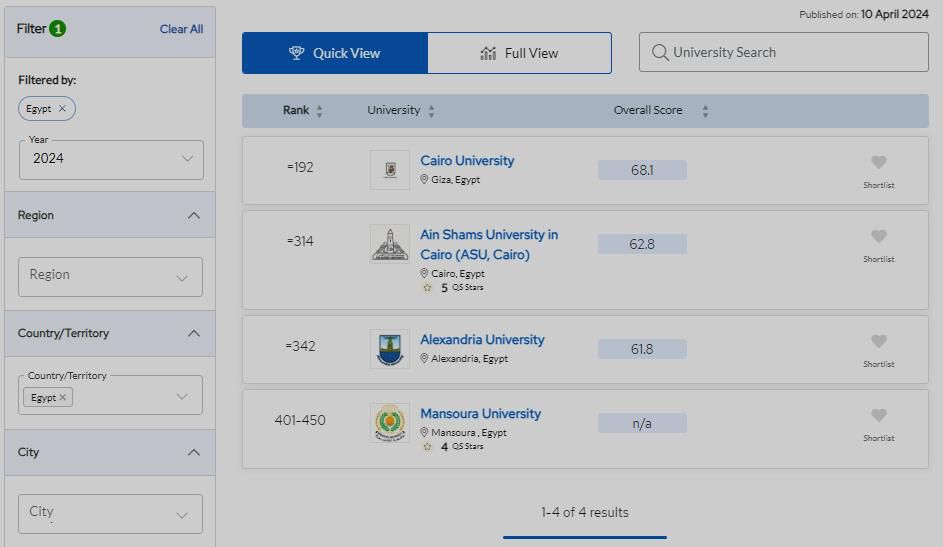Image resolution: width=943 pixels, height=547 pixels.
Task: Sort results by Rank arrows
Action: click(x=319, y=111)
